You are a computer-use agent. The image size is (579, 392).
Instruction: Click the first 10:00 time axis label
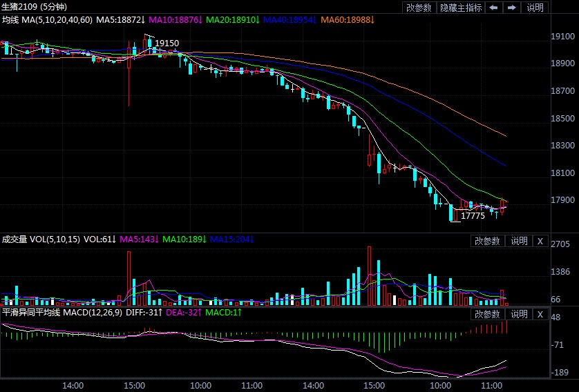(200, 386)
